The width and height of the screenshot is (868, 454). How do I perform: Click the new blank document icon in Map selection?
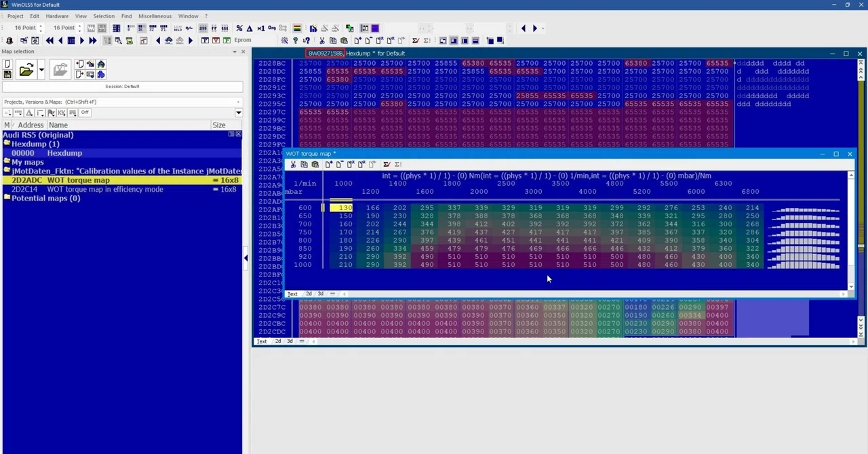pos(7,64)
